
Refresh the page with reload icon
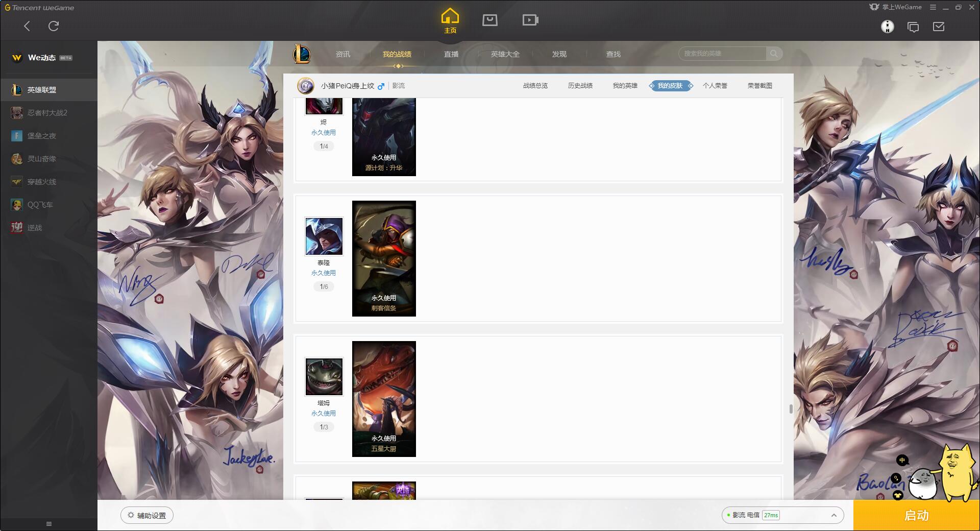(x=54, y=26)
